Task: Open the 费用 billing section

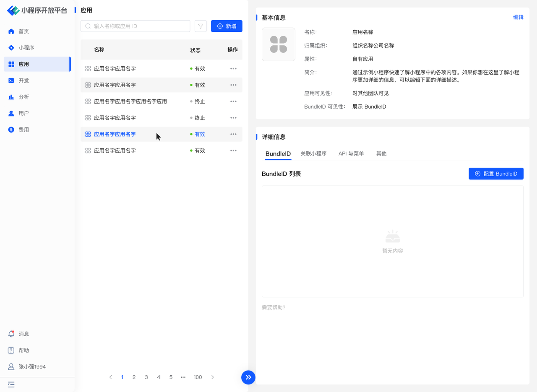Action: (x=23, y=130)
